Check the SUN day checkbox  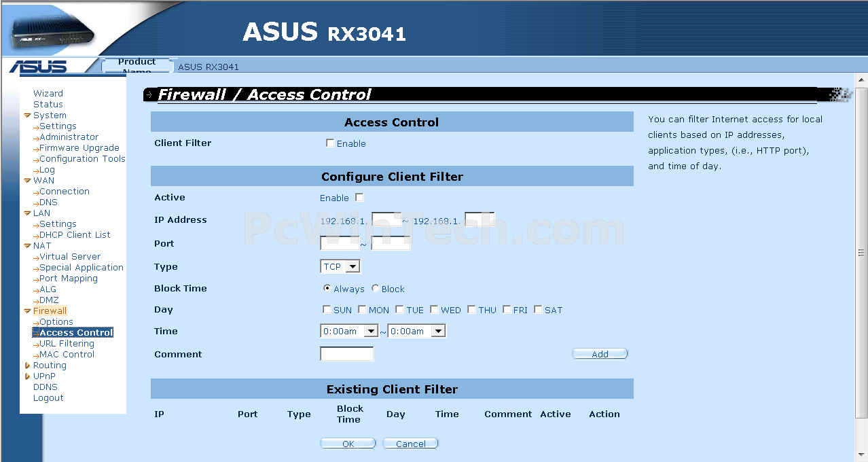(x=327, y=310)
